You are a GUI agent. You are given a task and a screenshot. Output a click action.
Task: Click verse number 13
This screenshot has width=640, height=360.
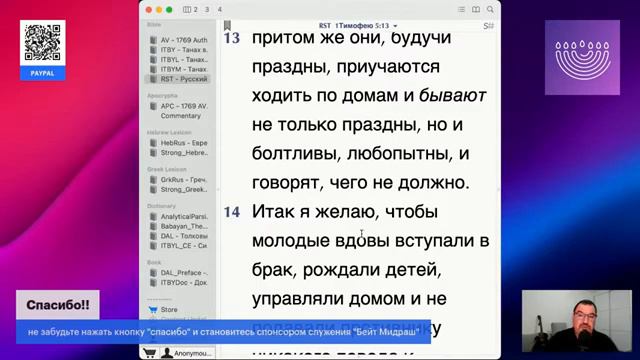(x=231, y=38)
